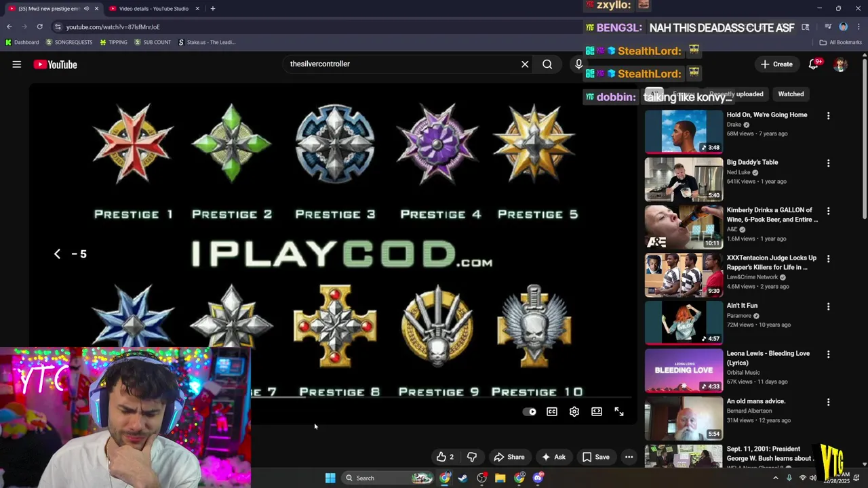
Task: Open An old mans advice title
Action: click(x=756, y=401)
